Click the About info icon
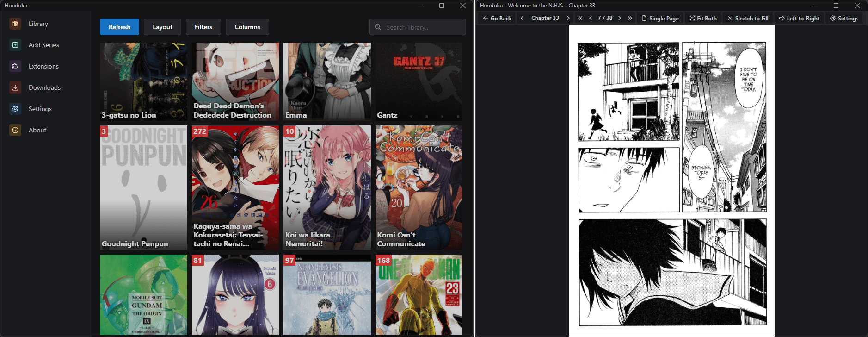Viewport: 868px width, 337px height. click(15, 130)
